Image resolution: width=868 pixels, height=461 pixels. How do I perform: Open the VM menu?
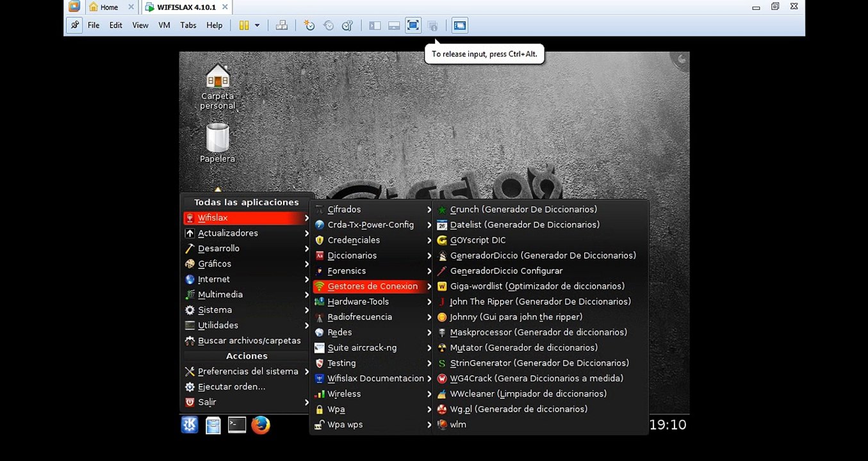pos(164,26)
